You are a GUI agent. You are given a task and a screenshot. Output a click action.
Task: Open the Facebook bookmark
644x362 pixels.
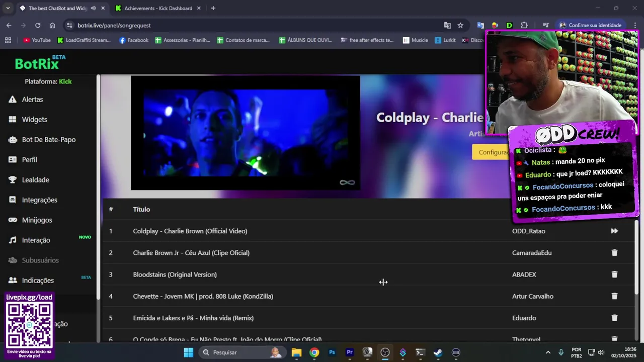(133, 40)
